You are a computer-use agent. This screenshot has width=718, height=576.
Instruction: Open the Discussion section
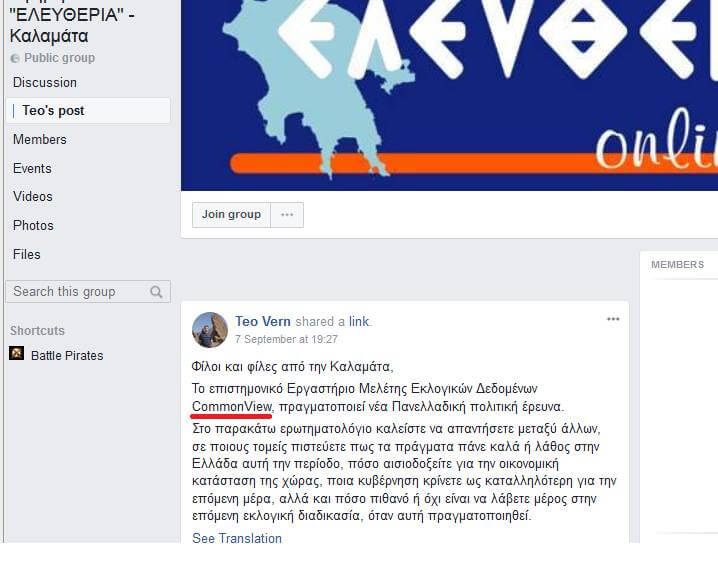click(x=45, y=82)
